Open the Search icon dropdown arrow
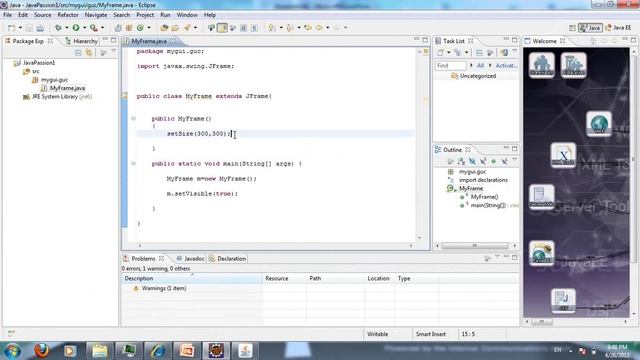The image size is (640, 360). (196, 28)
